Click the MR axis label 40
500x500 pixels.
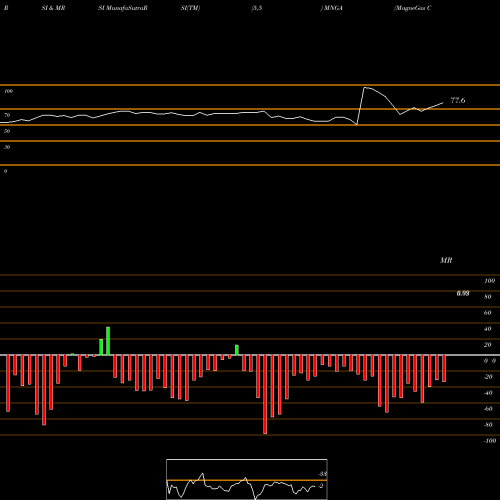487,329
